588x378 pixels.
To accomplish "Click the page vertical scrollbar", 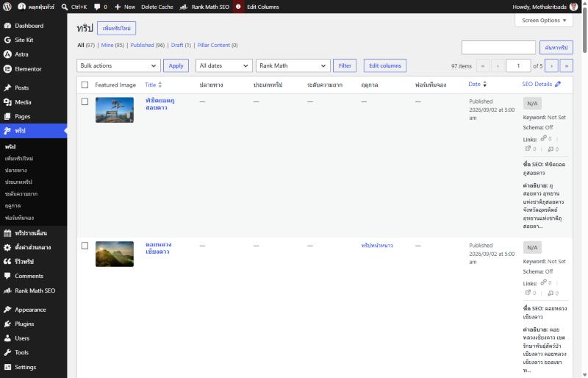I will [584, 30].
